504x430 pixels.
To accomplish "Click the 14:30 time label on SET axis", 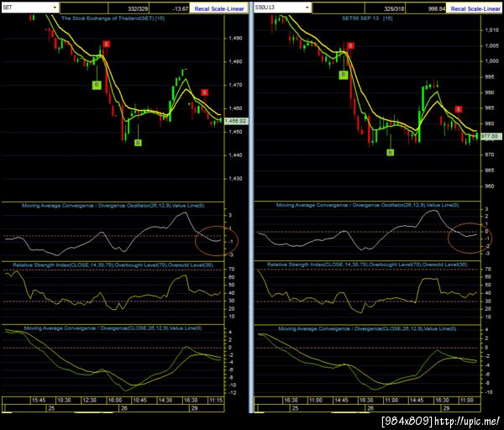I will [165, 400].
